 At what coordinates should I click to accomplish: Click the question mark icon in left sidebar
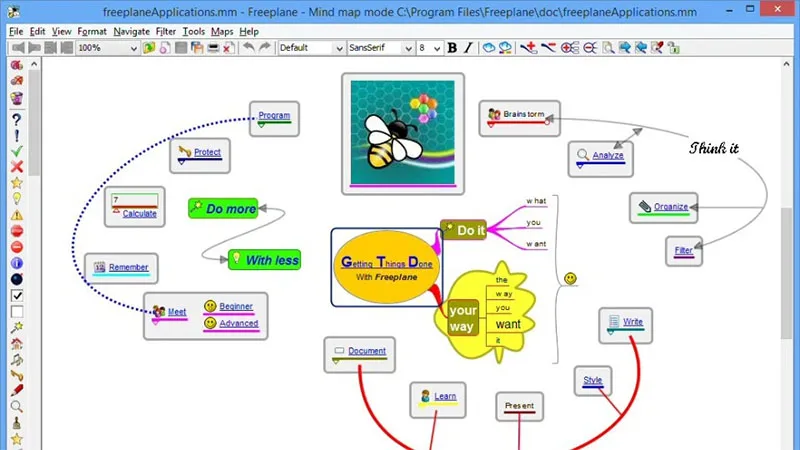click(16, 119)
